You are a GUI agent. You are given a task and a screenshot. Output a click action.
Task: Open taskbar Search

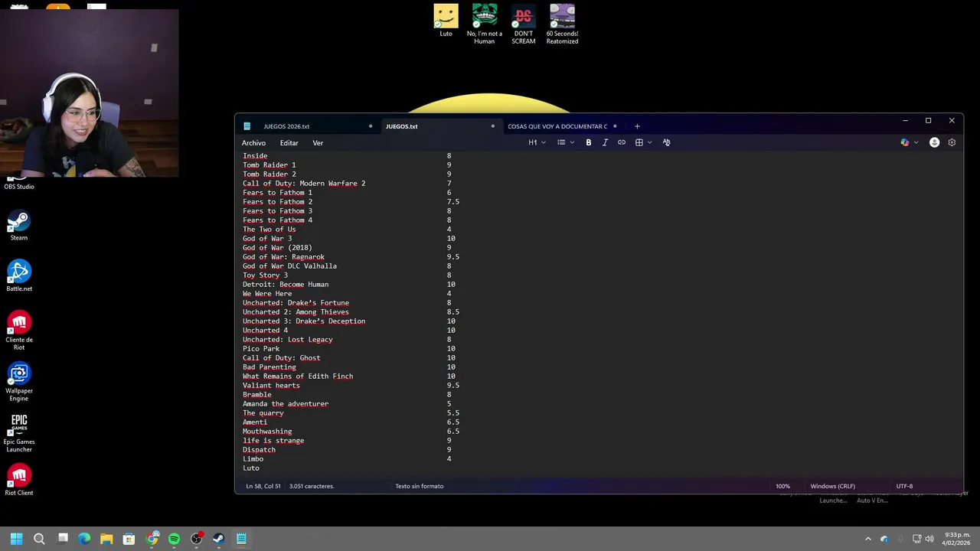pos(39,539)
